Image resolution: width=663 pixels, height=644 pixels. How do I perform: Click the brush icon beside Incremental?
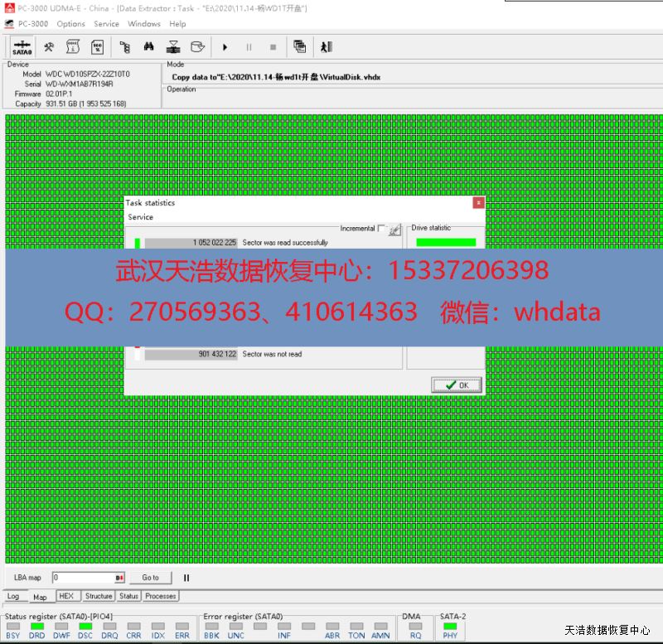point(395,230)
